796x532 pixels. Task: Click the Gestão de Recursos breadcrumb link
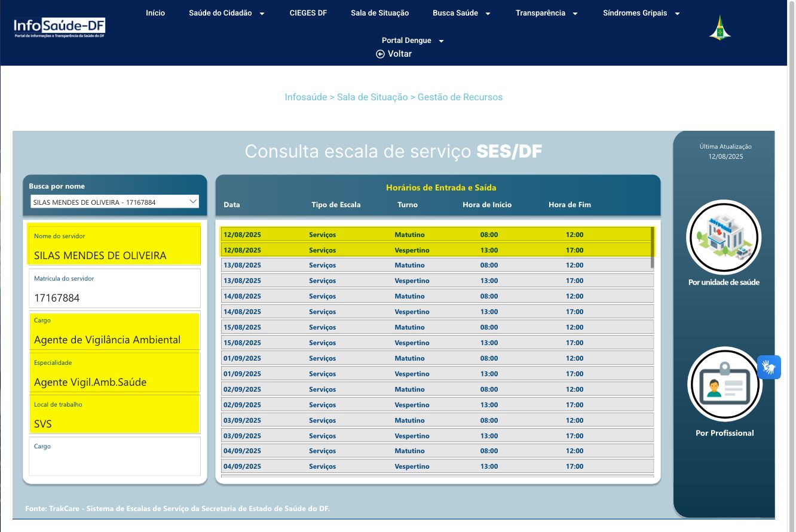[x=460, y=97]
